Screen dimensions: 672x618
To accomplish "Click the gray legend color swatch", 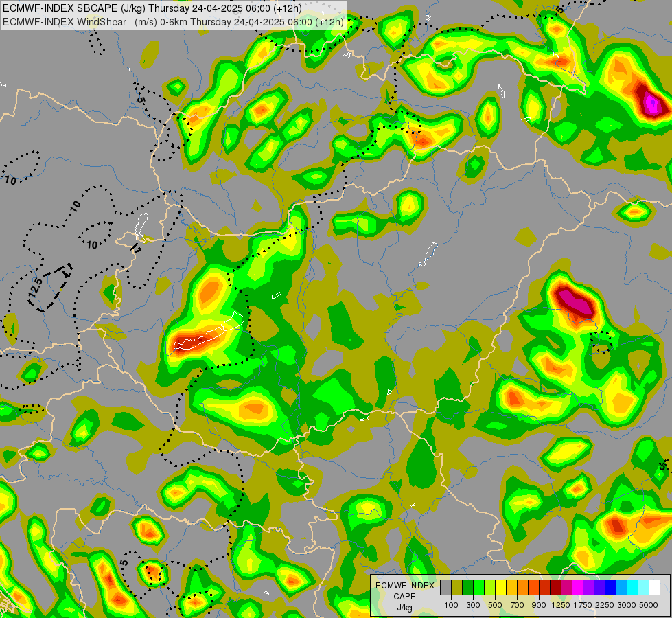I will tap(445, 588).
